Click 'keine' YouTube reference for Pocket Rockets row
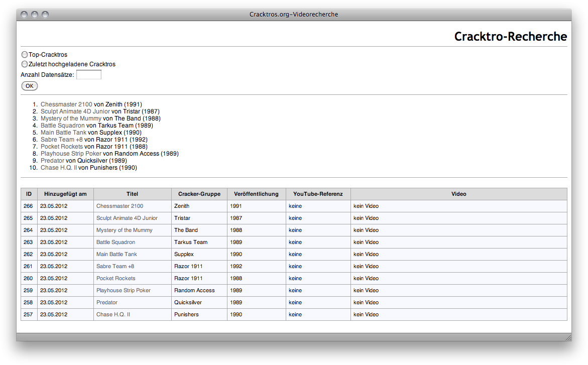Viewport: 588px width, 365px height. point(295,278)
